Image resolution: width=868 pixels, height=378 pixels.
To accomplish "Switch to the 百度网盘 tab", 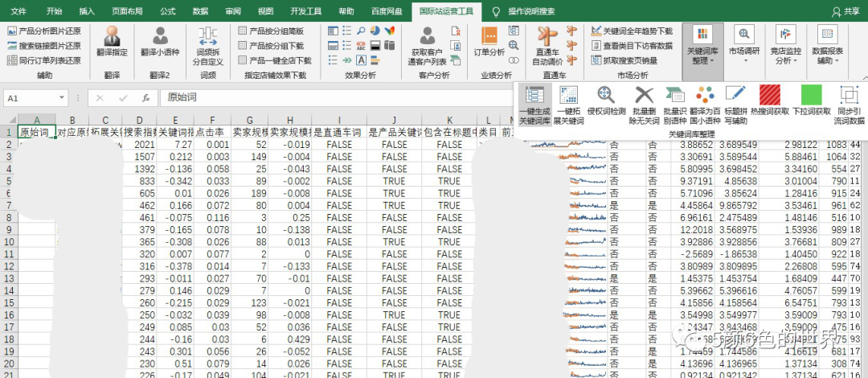I will [387, 10].
